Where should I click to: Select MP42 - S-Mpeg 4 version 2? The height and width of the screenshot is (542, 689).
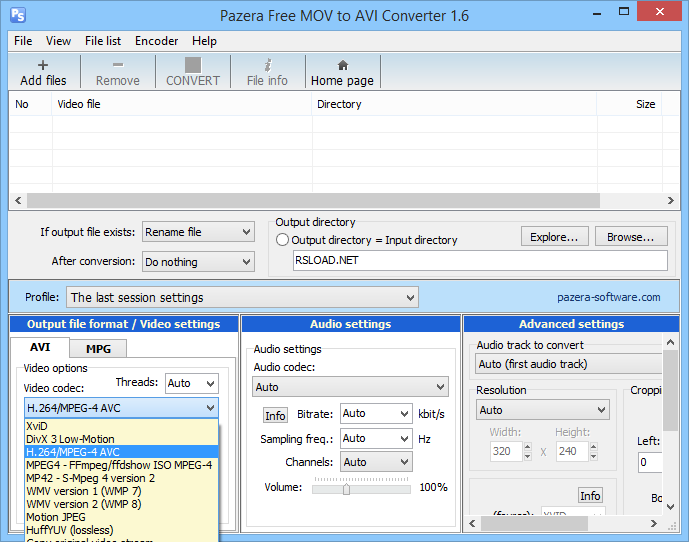121,478
